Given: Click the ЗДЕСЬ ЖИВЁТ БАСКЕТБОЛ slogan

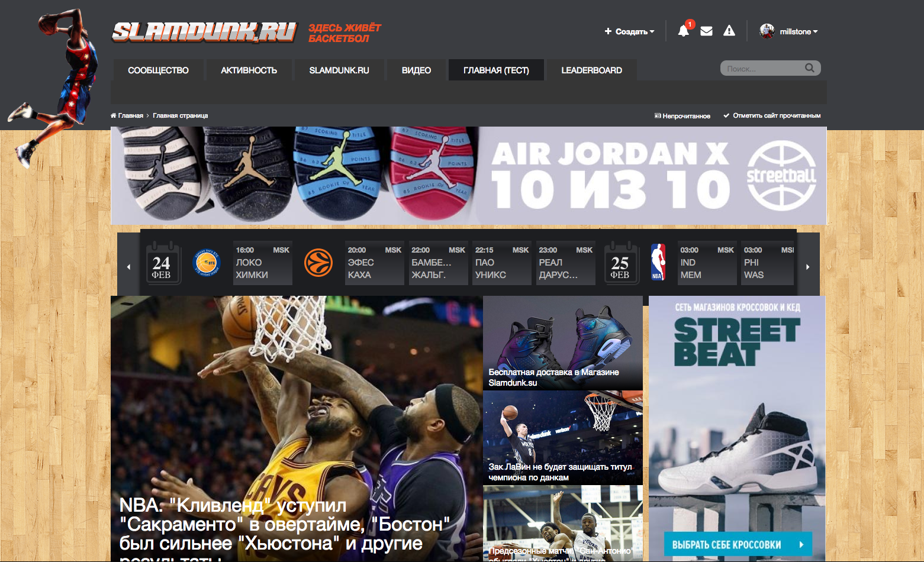Looking at the screenshot, I should coord(345,33).
